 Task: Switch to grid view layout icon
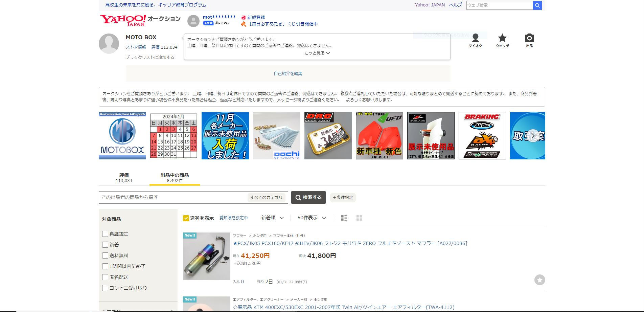(359, 218)
